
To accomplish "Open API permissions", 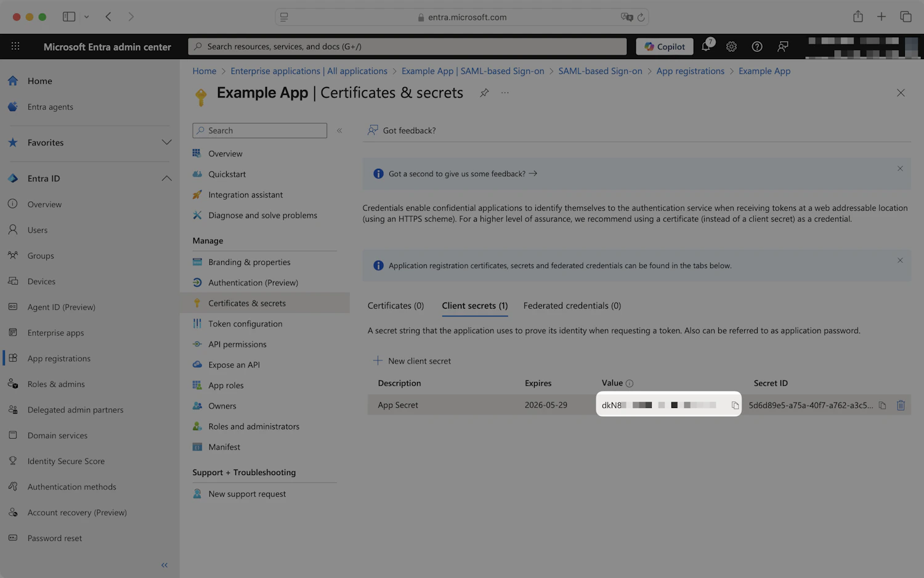I will [x=237, y=344].
